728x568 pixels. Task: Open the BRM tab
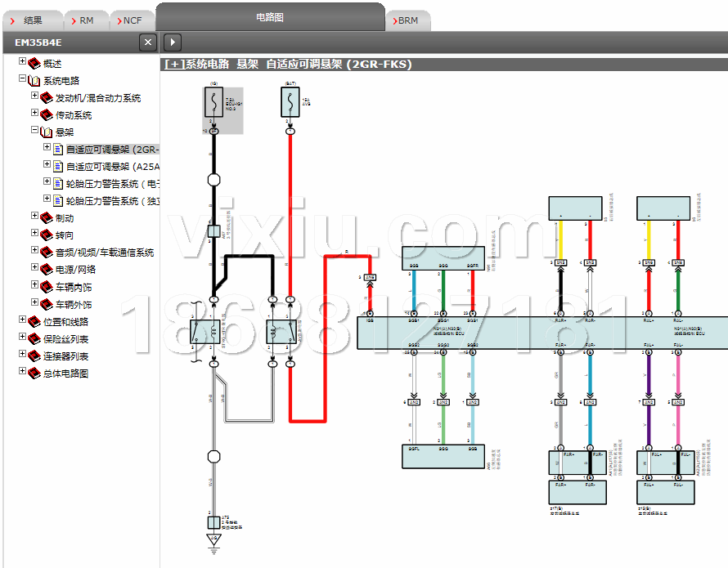[407, 20]
